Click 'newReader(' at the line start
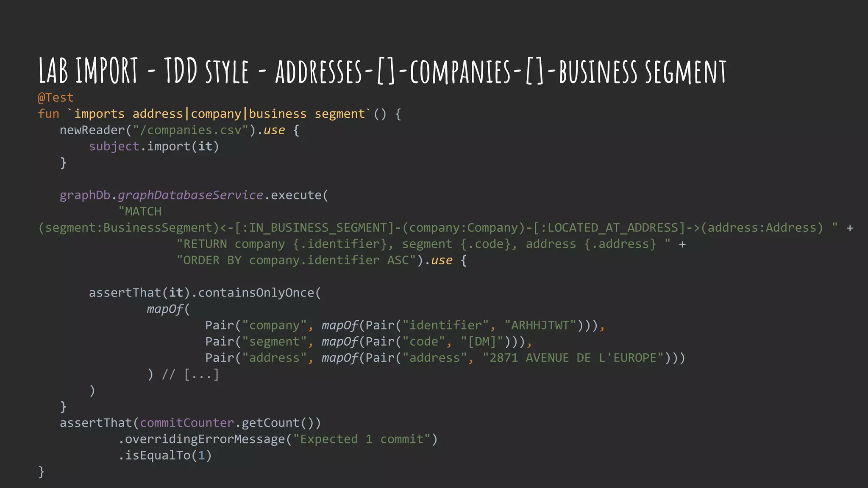Screen dimensions: 868x488 pos(96,130)
